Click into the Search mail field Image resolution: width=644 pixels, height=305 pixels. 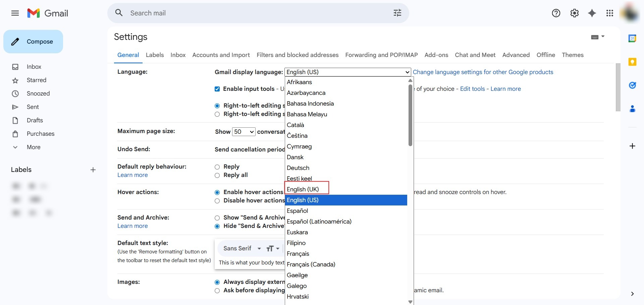(x=255, y=13)
